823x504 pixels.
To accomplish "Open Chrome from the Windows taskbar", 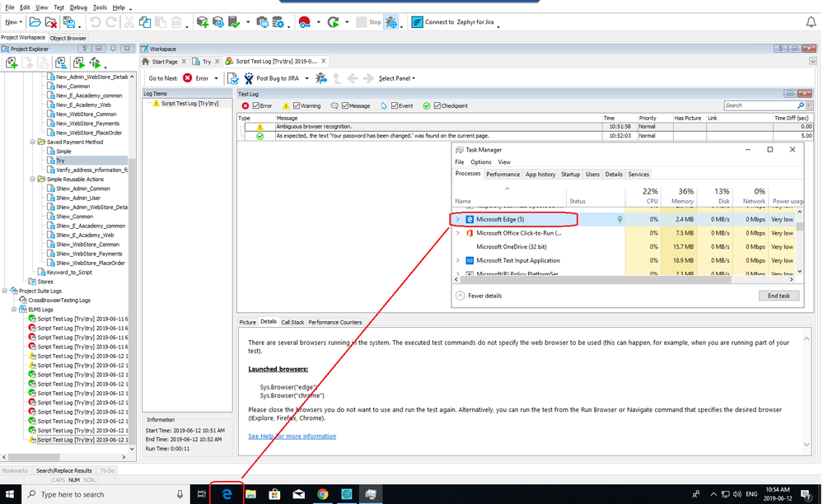I will click(323, 494).
